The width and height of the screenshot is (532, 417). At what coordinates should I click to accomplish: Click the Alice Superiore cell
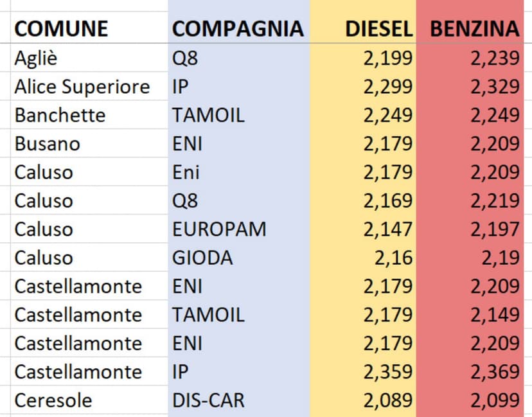click(82, 87)
